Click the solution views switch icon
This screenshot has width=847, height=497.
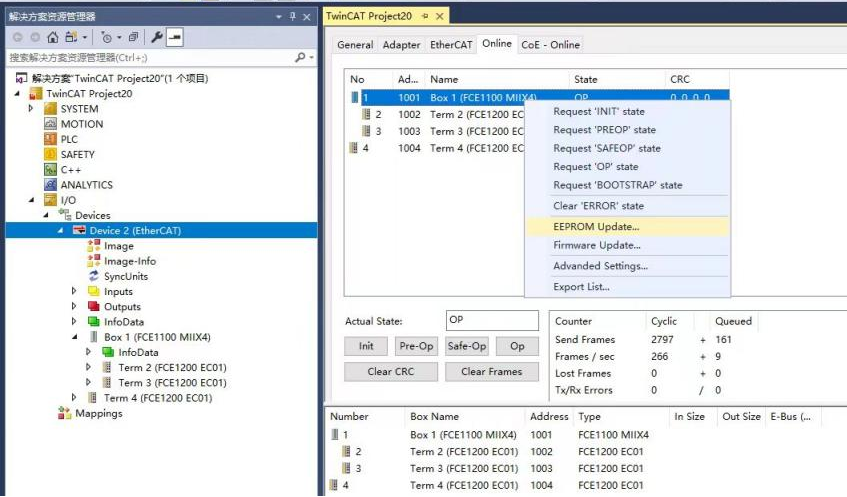[x=71, y=37]
